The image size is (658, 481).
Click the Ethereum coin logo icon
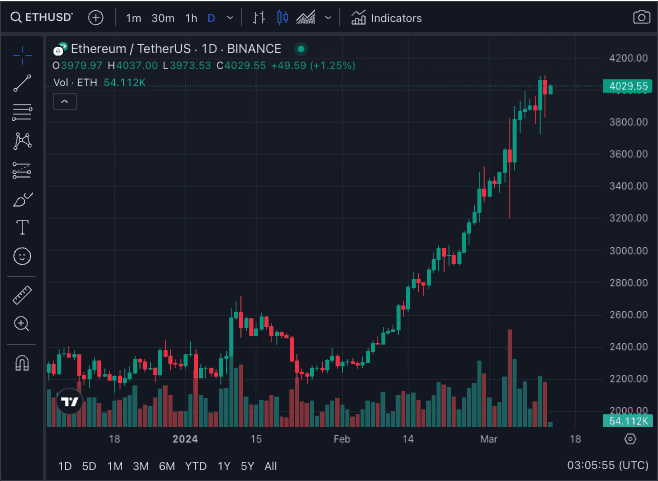click(x=60, y=49)
